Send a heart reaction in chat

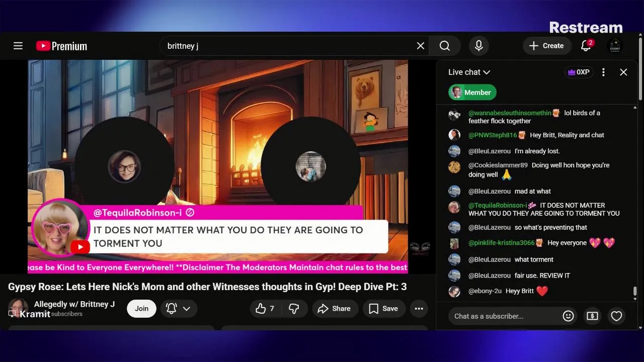tap(616, 316)
